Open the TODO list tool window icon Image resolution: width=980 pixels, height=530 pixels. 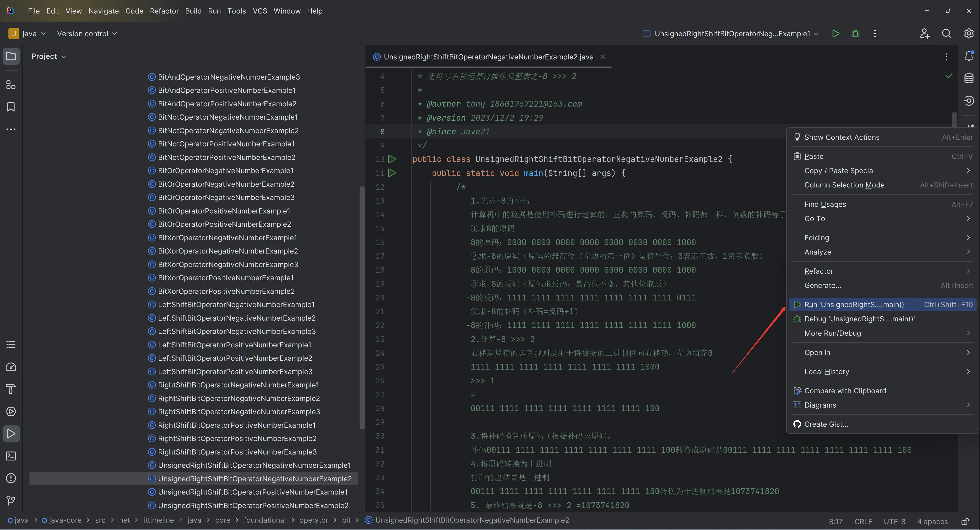click(x=11, y=344)
